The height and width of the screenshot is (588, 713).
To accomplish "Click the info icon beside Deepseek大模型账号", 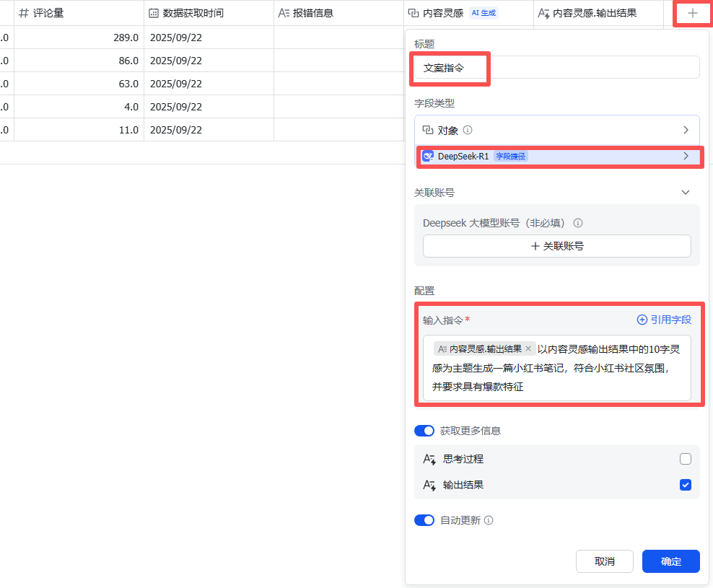I will pos(577,223).
